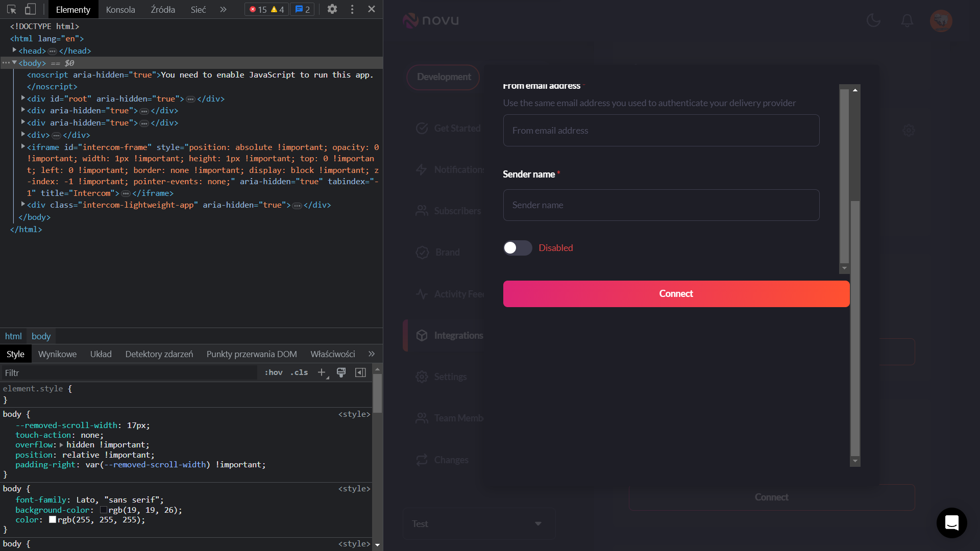Enable the Disabled sender toggle
Image resolution: width=980 pixels, height=551 pixels.
(x=517, y=248)
